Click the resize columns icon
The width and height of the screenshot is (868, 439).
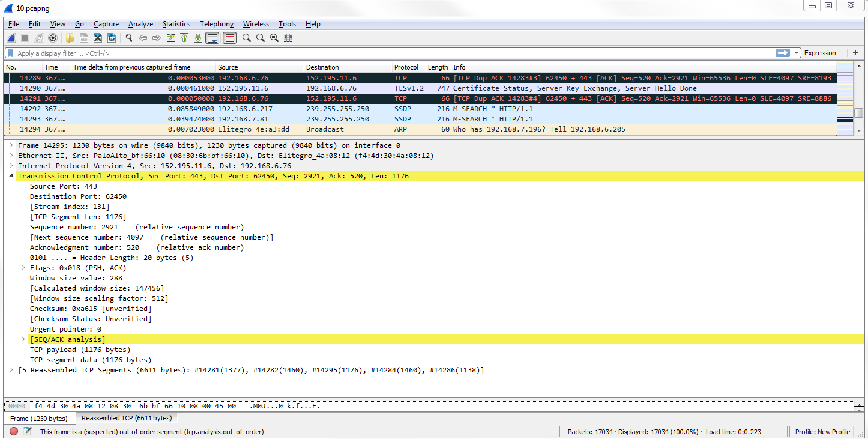point(288,38)
